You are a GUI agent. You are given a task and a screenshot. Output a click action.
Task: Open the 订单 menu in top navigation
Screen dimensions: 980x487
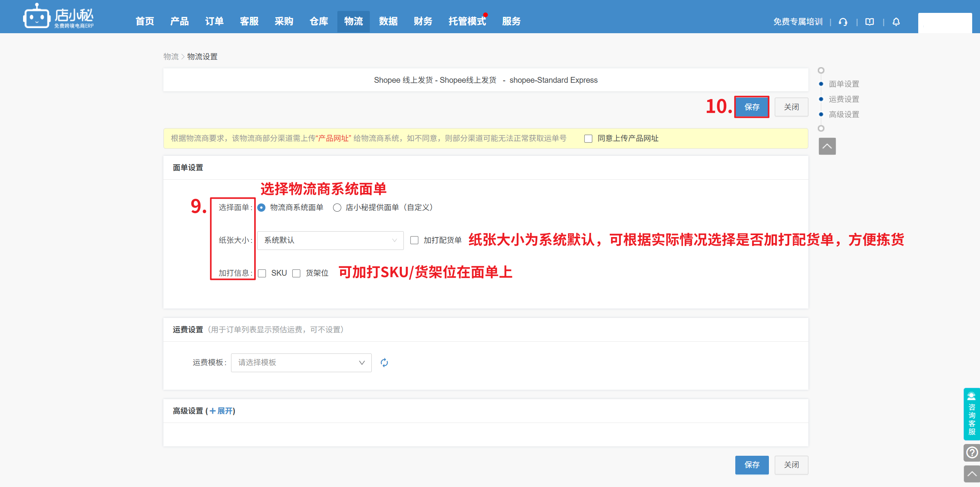[214, 21]
